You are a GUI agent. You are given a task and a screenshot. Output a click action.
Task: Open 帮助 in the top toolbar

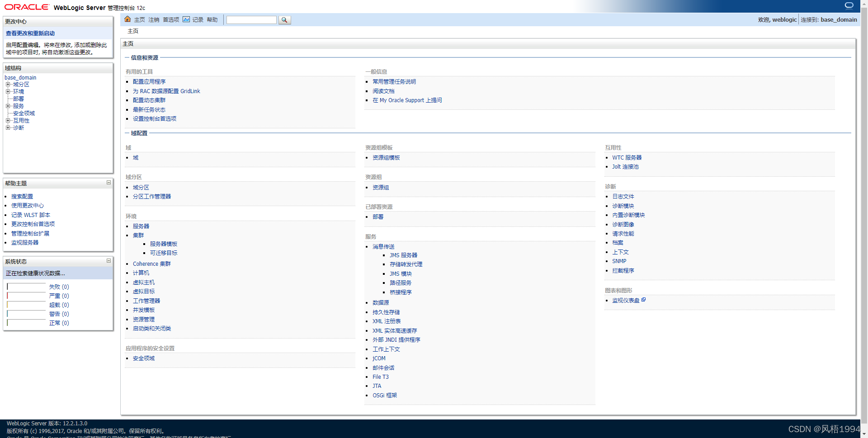pos(212,20)
